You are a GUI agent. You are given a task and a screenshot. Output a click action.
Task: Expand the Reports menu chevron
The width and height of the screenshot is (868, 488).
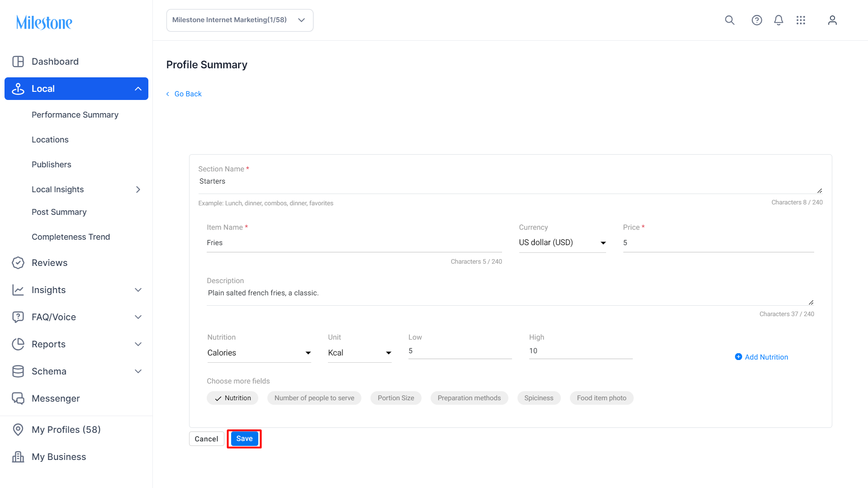click(x=138, y=344)
